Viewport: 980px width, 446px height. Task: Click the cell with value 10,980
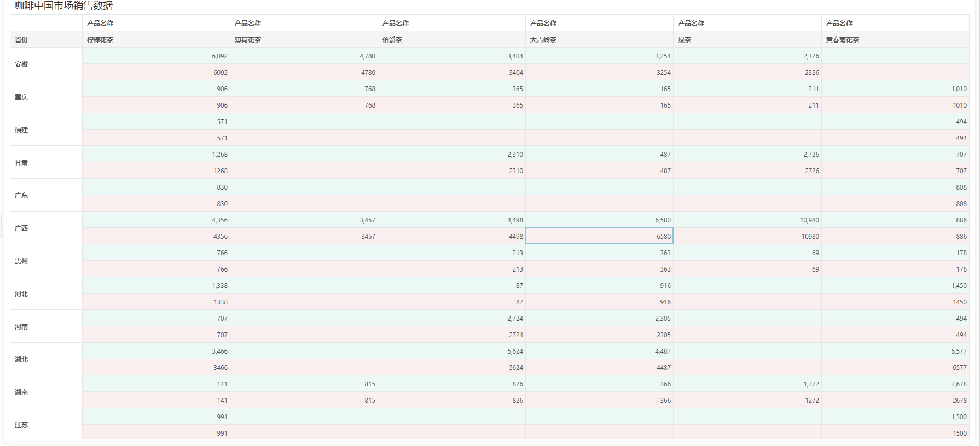click(747, 220)
